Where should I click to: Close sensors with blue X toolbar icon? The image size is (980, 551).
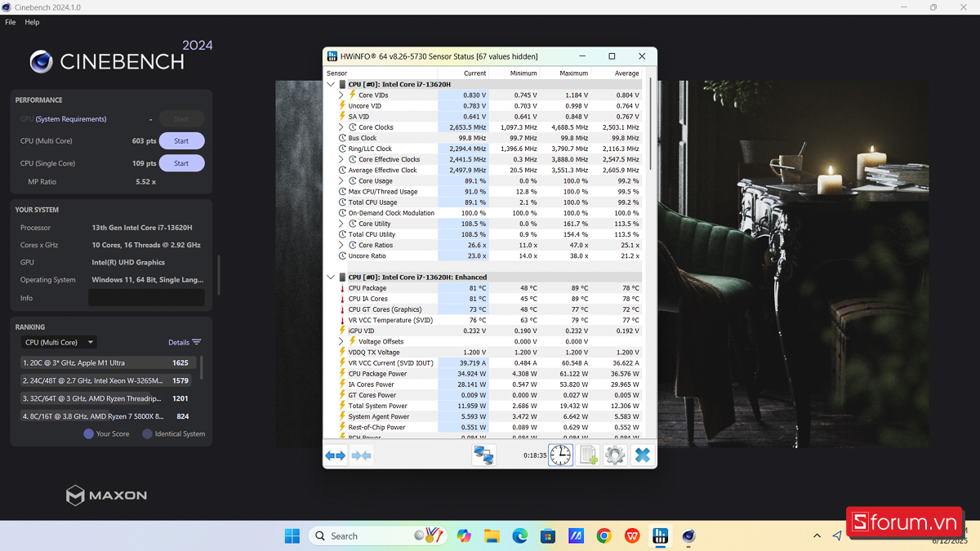[x=642, y=455]
